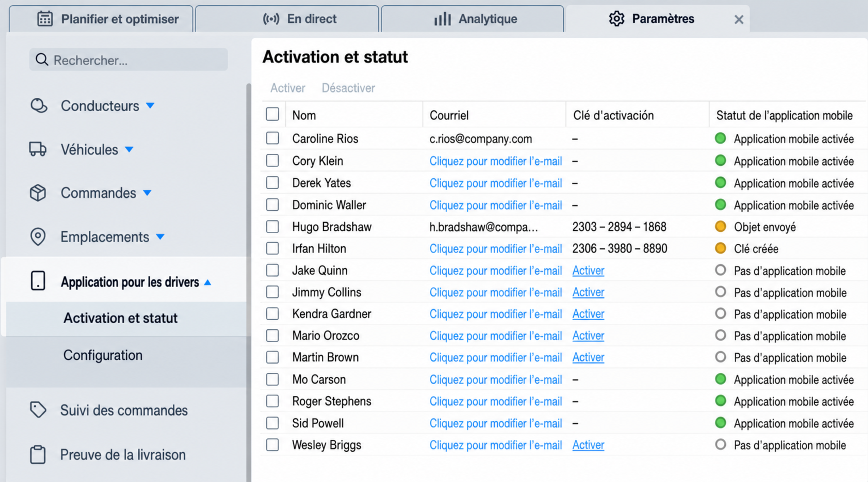
Task: Click the phone icon for Application pour les drivers
Action: [38, 281]
